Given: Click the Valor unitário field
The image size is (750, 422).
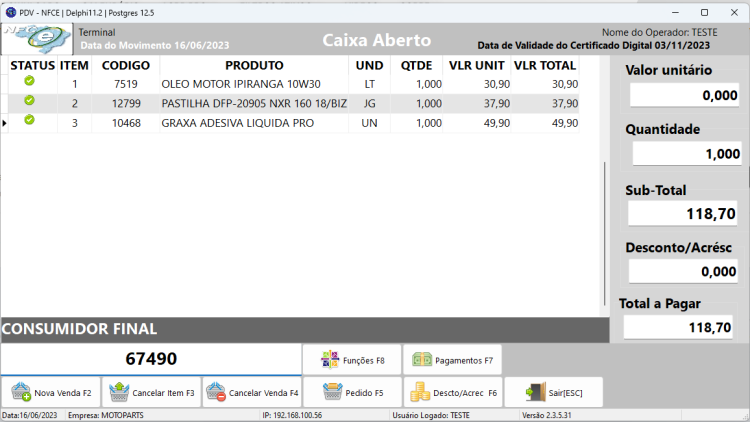Looking at the screenshot, I should 684,95.
